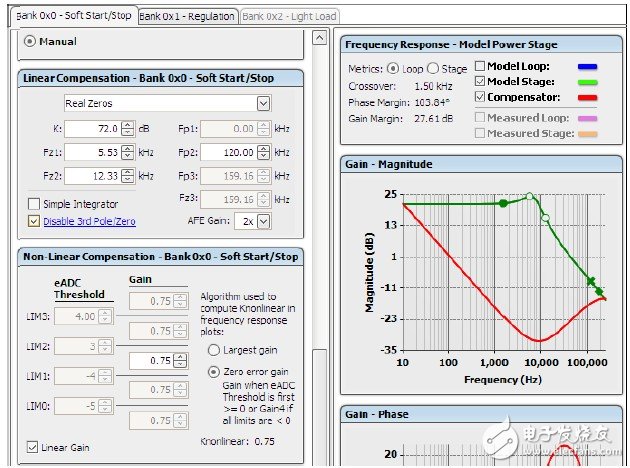Adjust the Fp2 spinner arrows
This screenshot has height=468, width=630.
pyautogui.click(x=265, y=152)
